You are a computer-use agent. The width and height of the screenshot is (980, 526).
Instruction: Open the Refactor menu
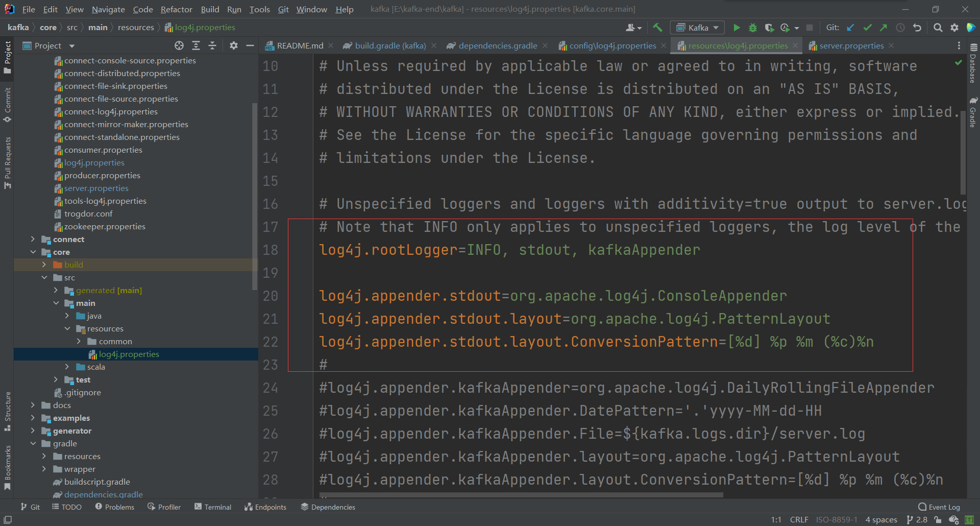[x=176, y=9]
